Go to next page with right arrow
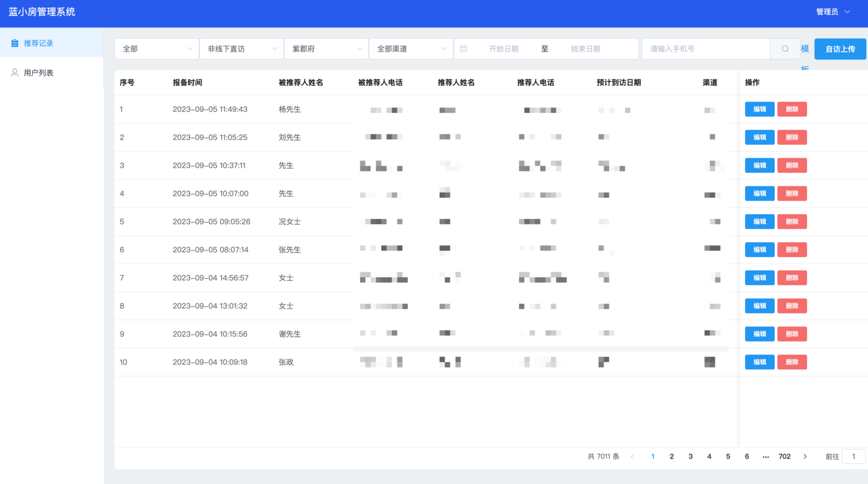 805,456
